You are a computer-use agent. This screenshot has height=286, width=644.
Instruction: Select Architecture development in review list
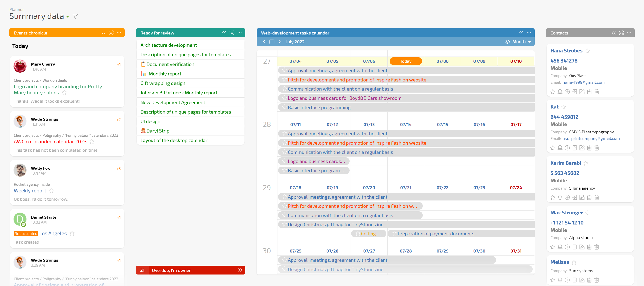pyautogui.click(x=168, y=45)
